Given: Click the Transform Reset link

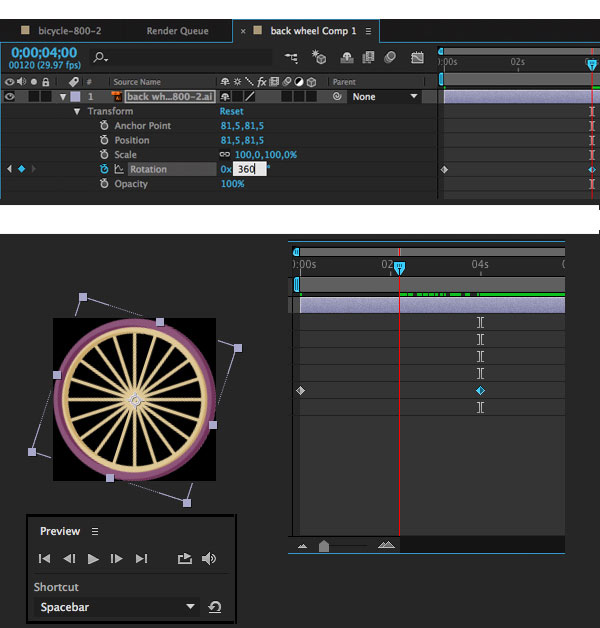Looking at the screenshot, I should [232, 111].
